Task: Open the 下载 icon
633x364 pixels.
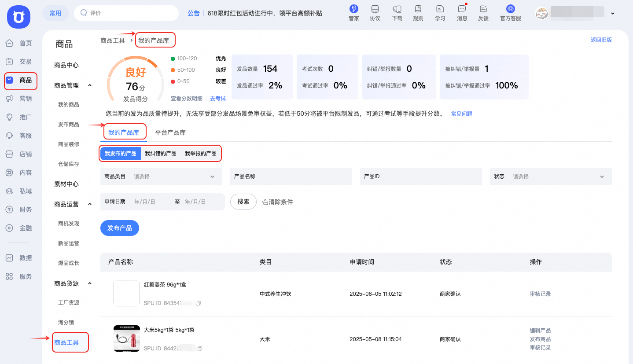Action: point(397,9)
